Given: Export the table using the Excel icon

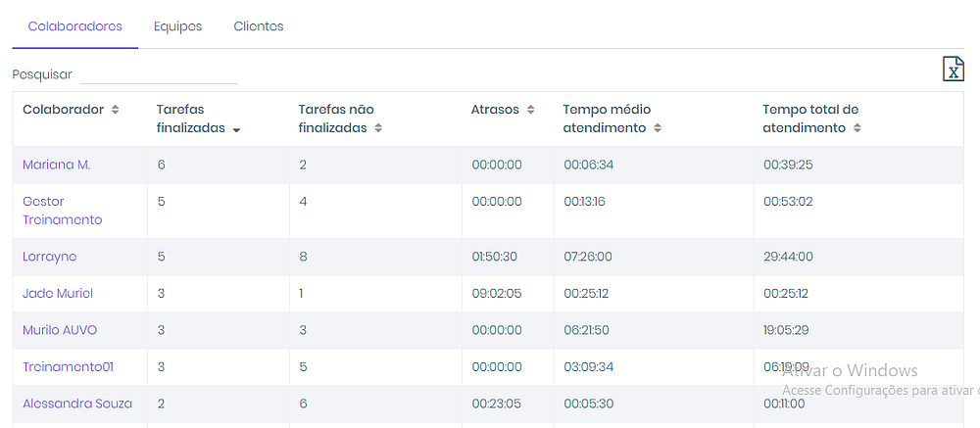Looking at the screenshot, I should click(x=953, y=69).
